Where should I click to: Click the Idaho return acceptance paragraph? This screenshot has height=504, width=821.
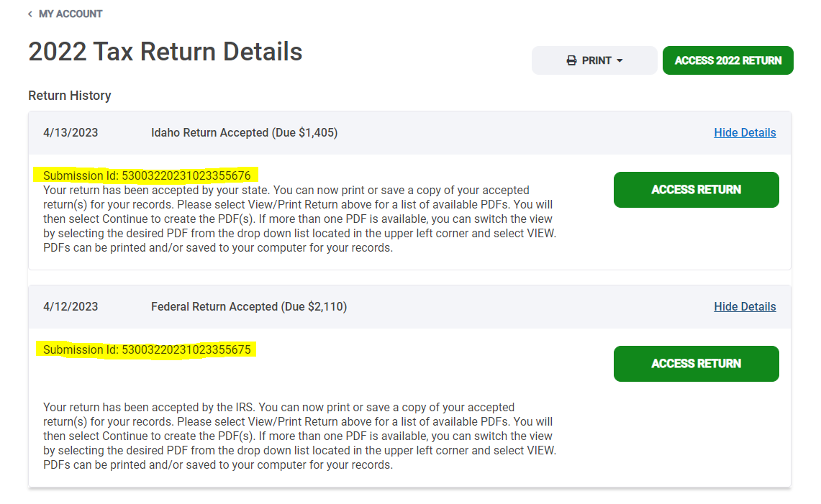click(x=299, y=219)
